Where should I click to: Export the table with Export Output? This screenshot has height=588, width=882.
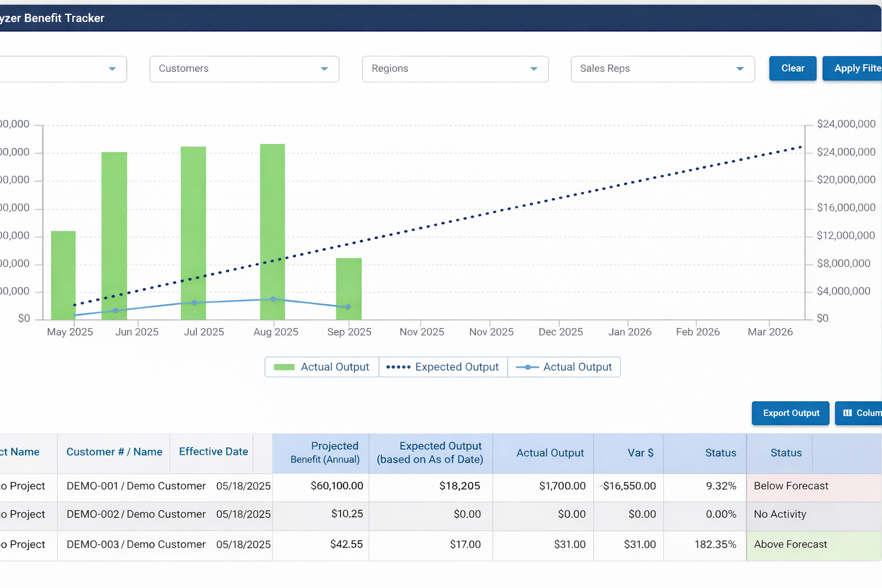[x=790, y=413]
